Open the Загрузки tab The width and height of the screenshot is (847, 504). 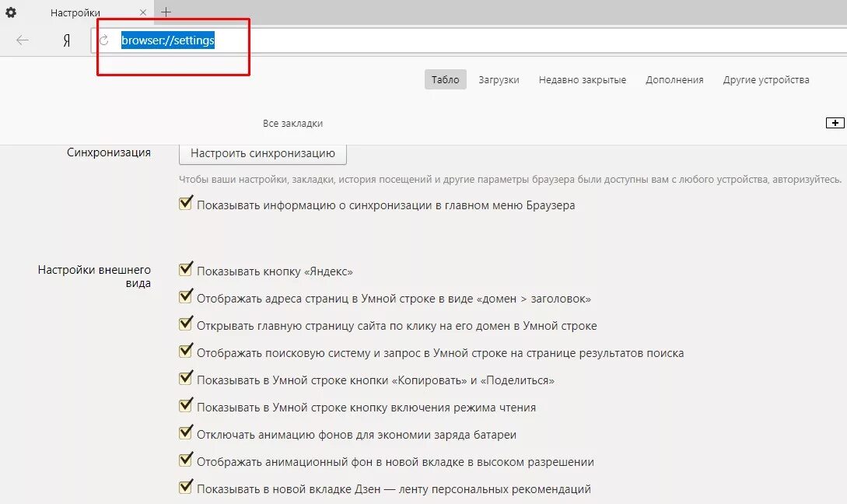pyautogui.click(x=499, y=80)
